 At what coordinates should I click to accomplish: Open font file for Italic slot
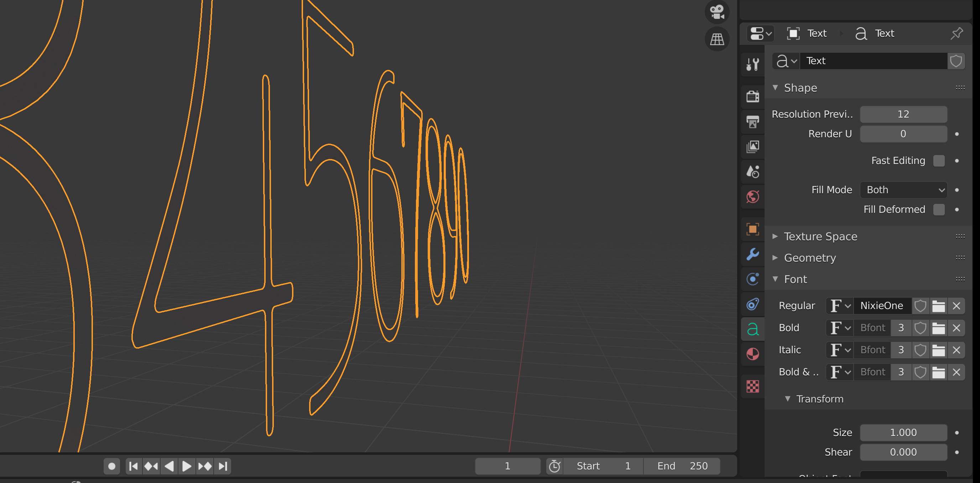coord(938,350)
